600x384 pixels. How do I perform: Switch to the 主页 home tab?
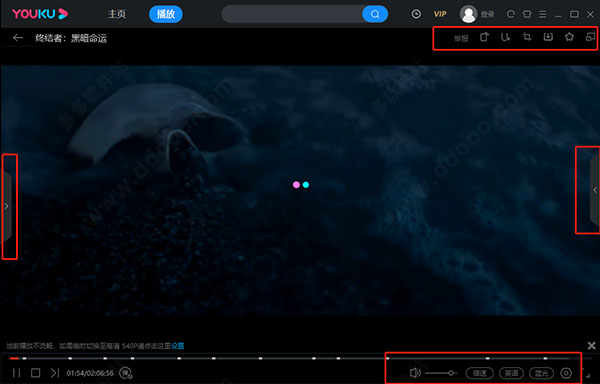pos(117,14)
